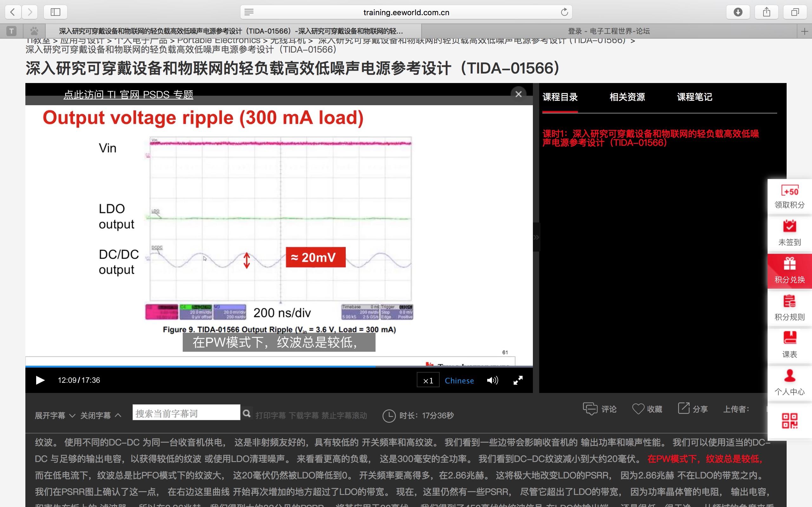Collapse the course sidebar panel arrow
Image resolution: width=812 pixels, height=507 pixels.
[x=536, y=237]
